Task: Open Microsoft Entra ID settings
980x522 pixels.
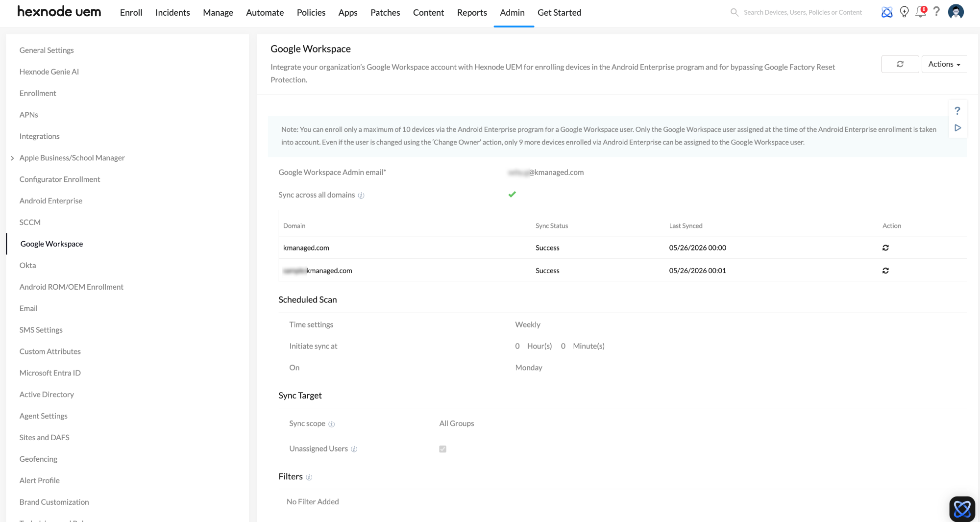Action: coord(50,373)
